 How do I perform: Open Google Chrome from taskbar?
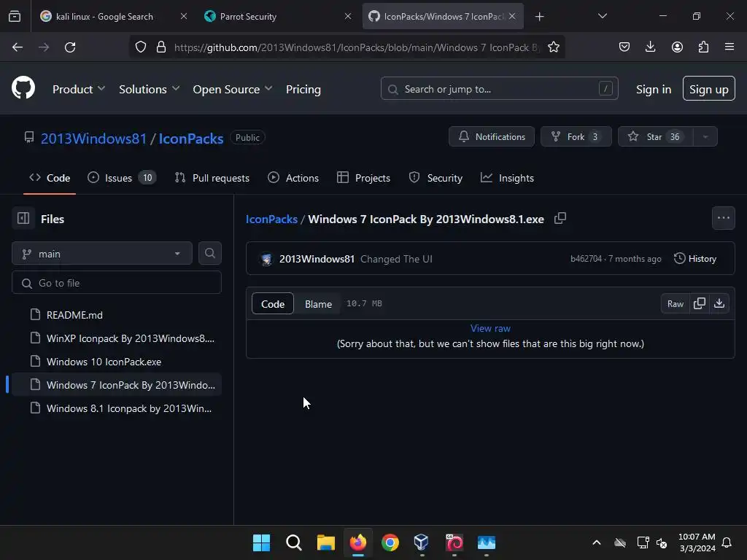[x=390, y=542]
